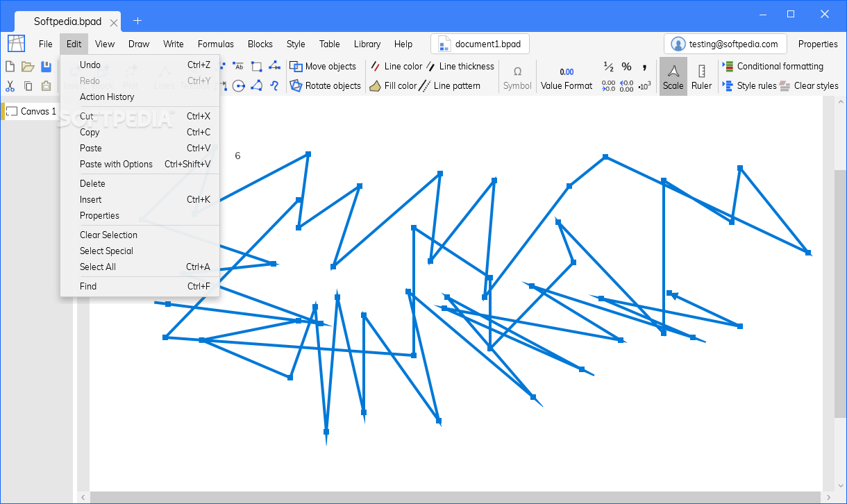
Task: Choose Cut in Edit menu
Action: pos(140,116)
